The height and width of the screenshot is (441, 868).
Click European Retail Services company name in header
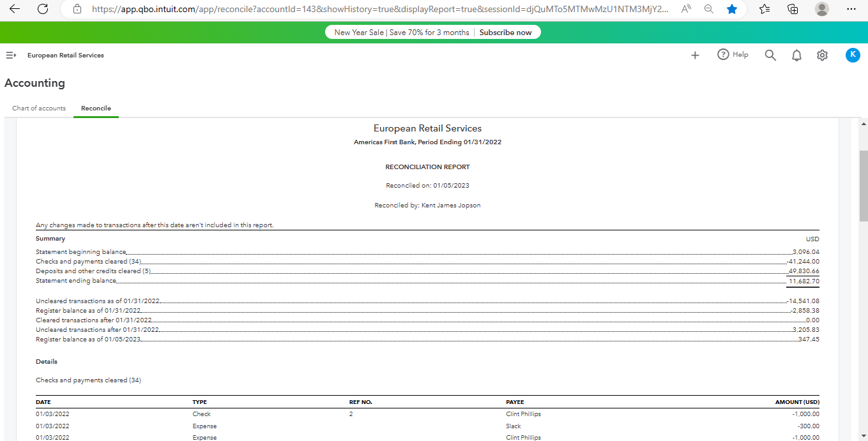(x=65, y=56)
